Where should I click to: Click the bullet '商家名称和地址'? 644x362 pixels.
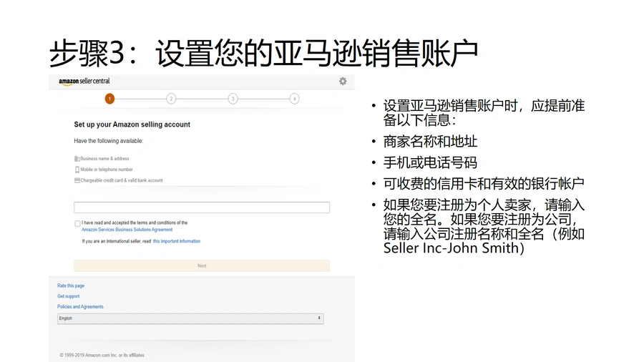point(430,142)
